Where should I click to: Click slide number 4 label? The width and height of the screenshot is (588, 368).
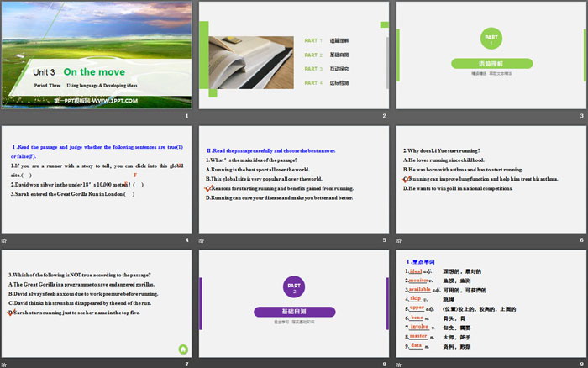pos(186,240)
